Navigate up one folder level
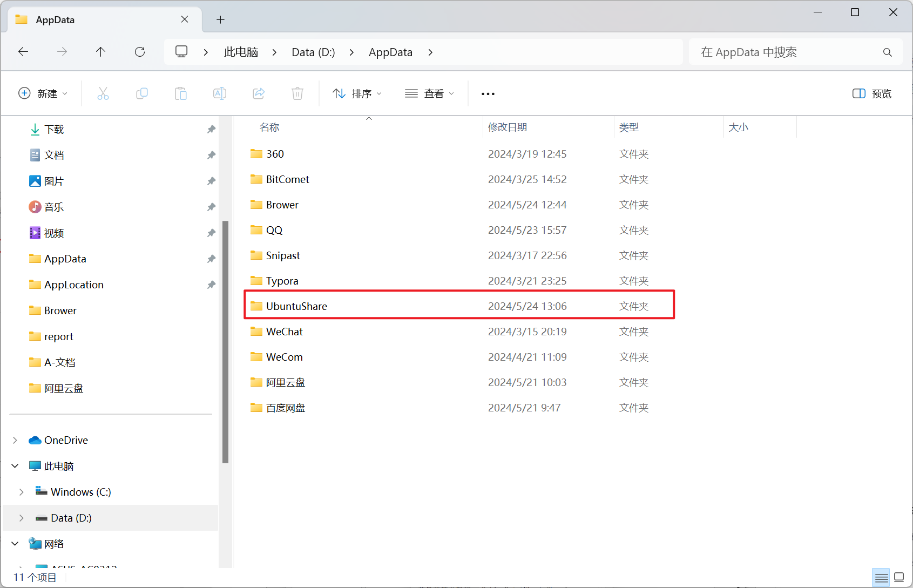This screenshot has width=913, height=588. coord(100,52)
